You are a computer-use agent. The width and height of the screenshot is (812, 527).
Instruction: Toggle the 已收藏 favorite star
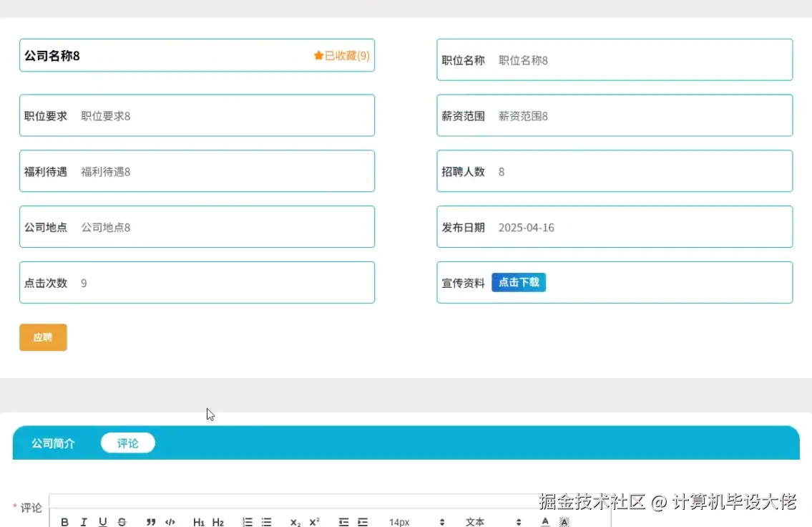coord(342,55)
